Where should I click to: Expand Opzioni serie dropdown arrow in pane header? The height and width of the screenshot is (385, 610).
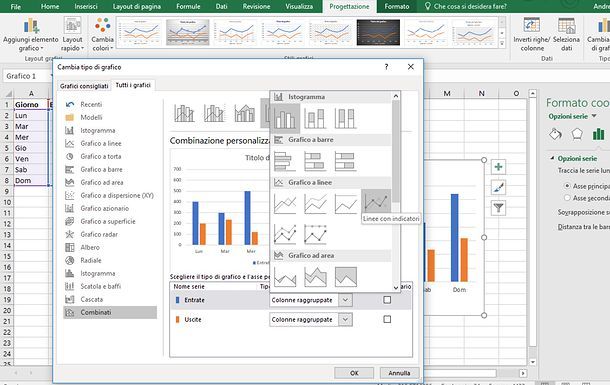pos(594,116)
